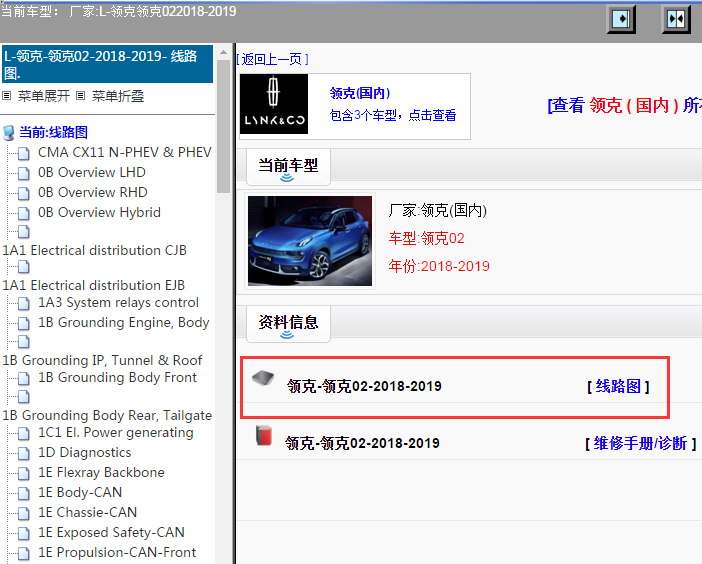This screenshot has width=702, height=564.
Task: Click page icon beside CMA CX11 N-PHEV
Action: (24, 154)
